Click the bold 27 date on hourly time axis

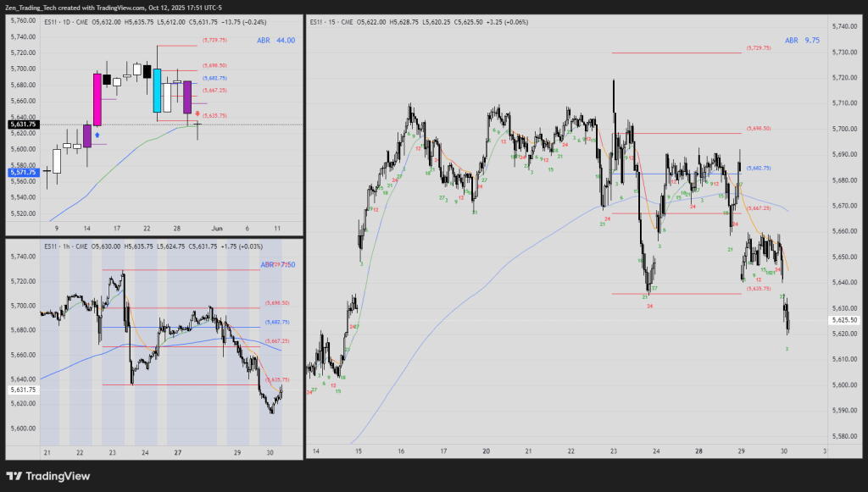coord(178,453)
